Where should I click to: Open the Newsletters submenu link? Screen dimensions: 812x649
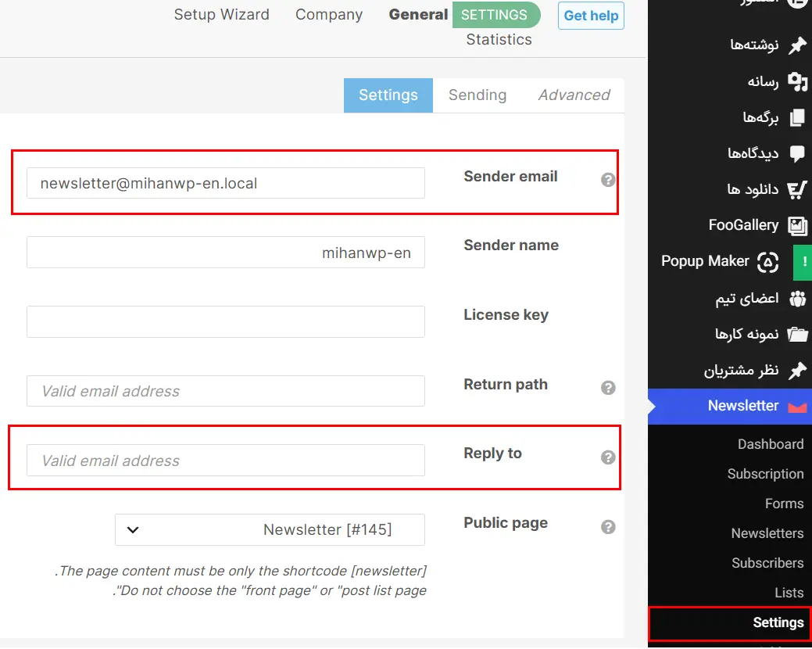point(767,533)
